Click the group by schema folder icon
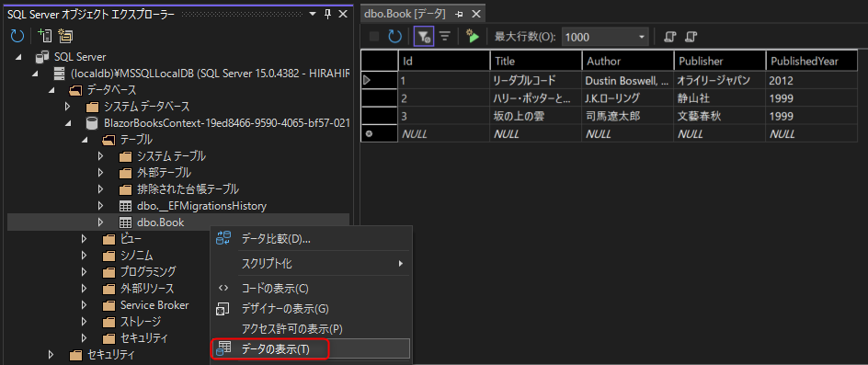Viewport: 868px width, 365px height. [66, 37]
